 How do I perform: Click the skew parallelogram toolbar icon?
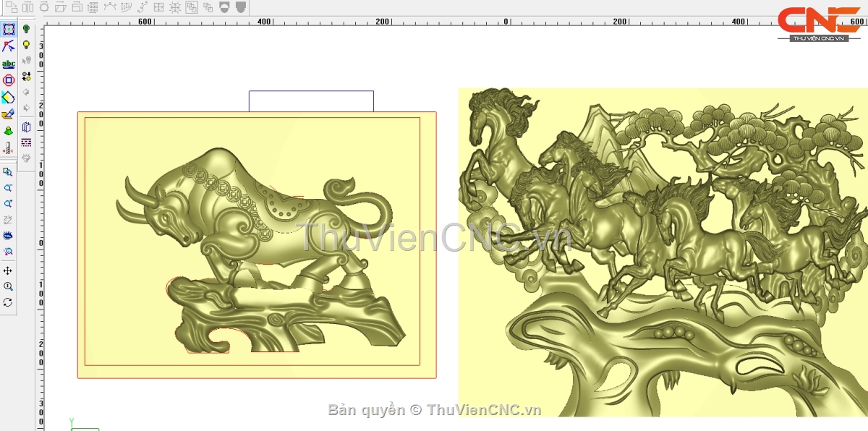(61, 7)
